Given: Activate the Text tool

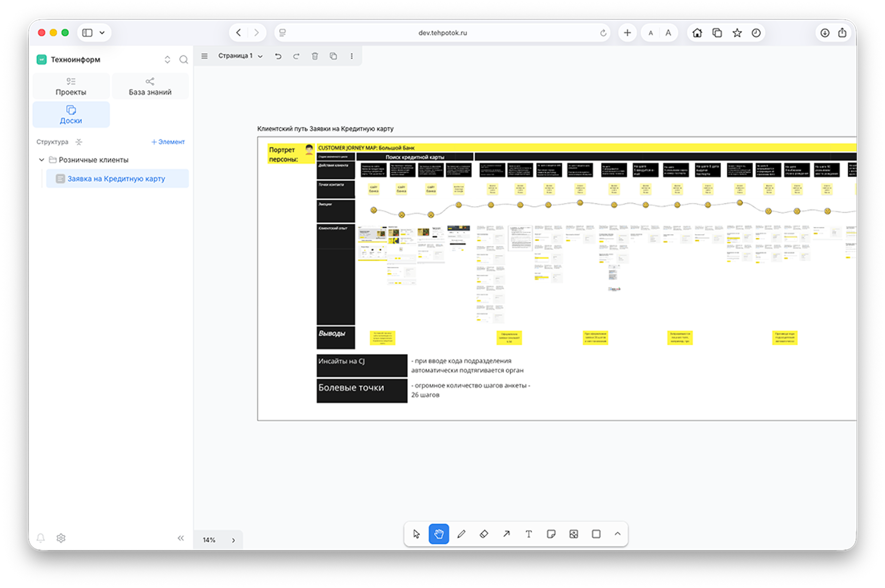Looking at the screenshot, I should 528,534.
